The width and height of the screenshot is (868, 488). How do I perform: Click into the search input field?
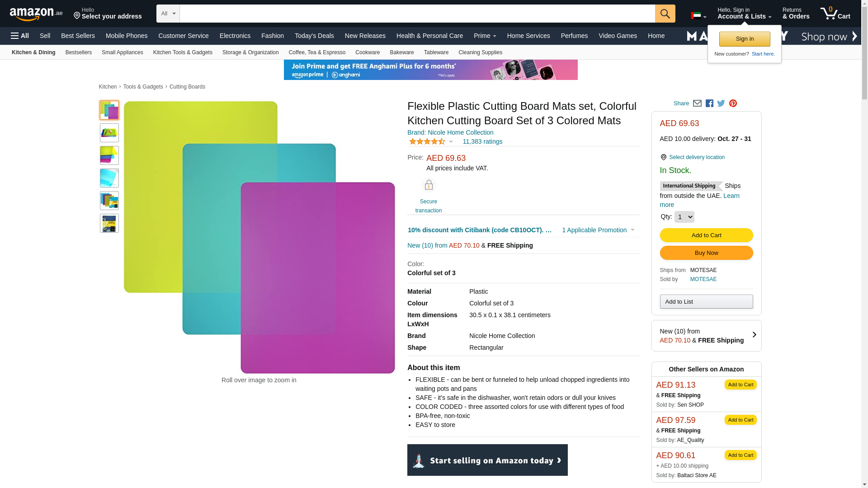[x=417, y=14]
